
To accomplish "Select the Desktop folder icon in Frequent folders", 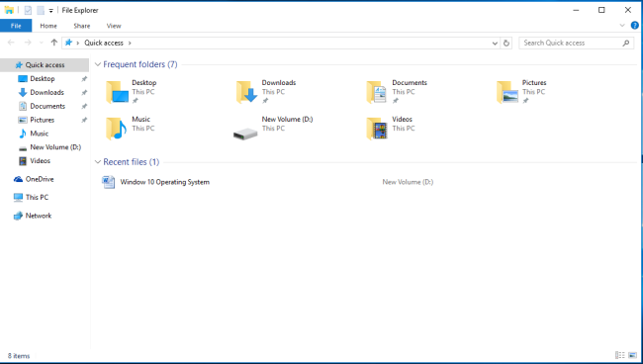I will (x=118, y=92).
